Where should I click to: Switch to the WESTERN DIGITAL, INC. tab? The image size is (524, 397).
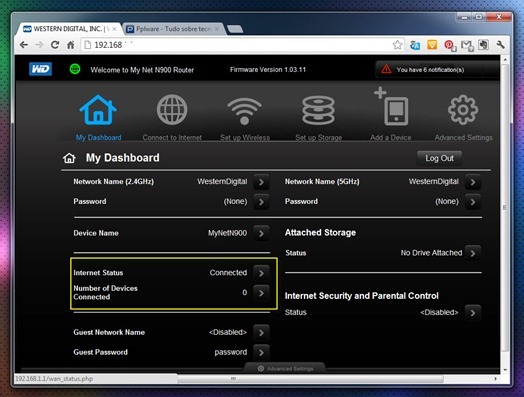69,29
